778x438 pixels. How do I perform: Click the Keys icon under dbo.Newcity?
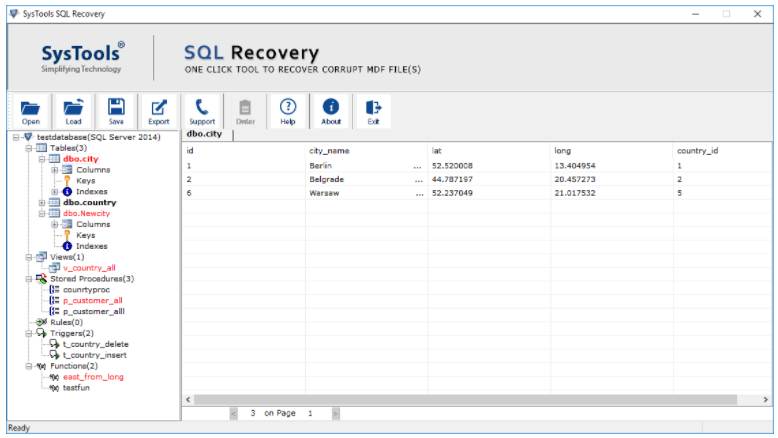(x=67, y=235)
